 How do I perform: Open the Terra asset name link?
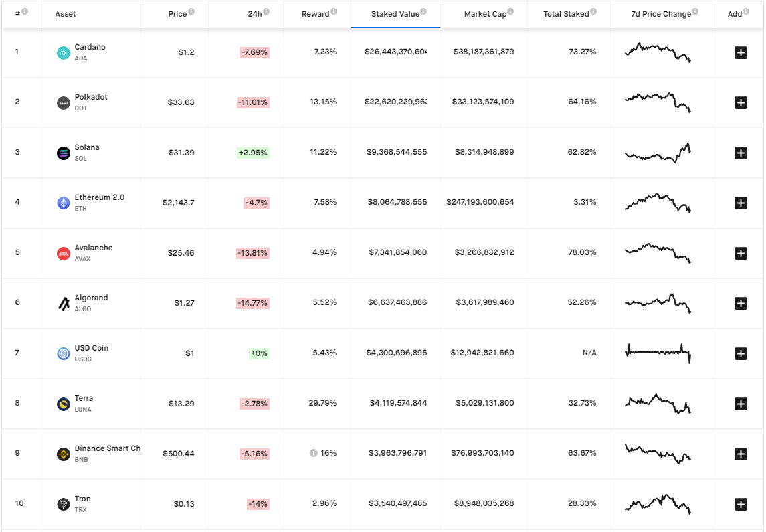(84, 398)
